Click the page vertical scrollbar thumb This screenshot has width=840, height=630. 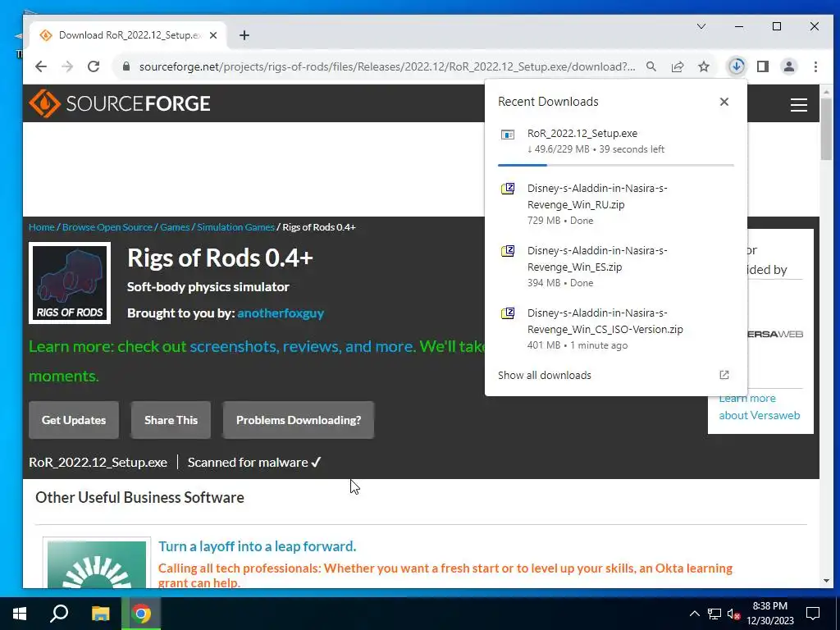826,129
